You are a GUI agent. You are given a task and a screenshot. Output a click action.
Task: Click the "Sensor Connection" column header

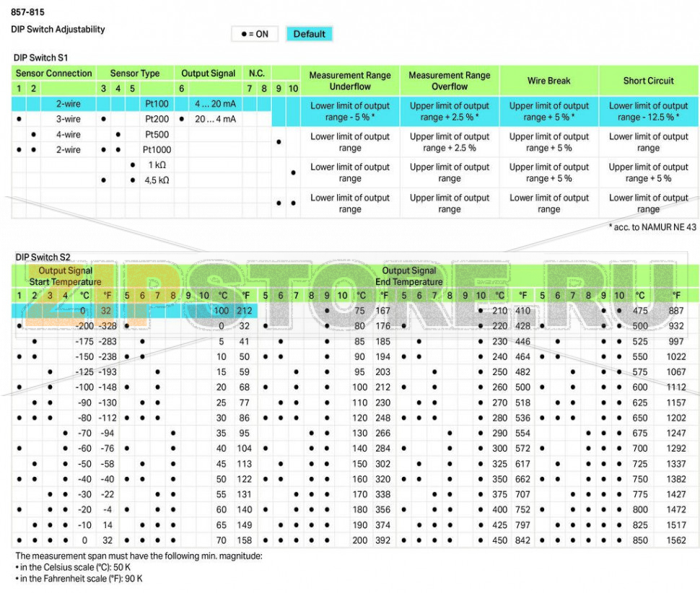pos(53,73)
